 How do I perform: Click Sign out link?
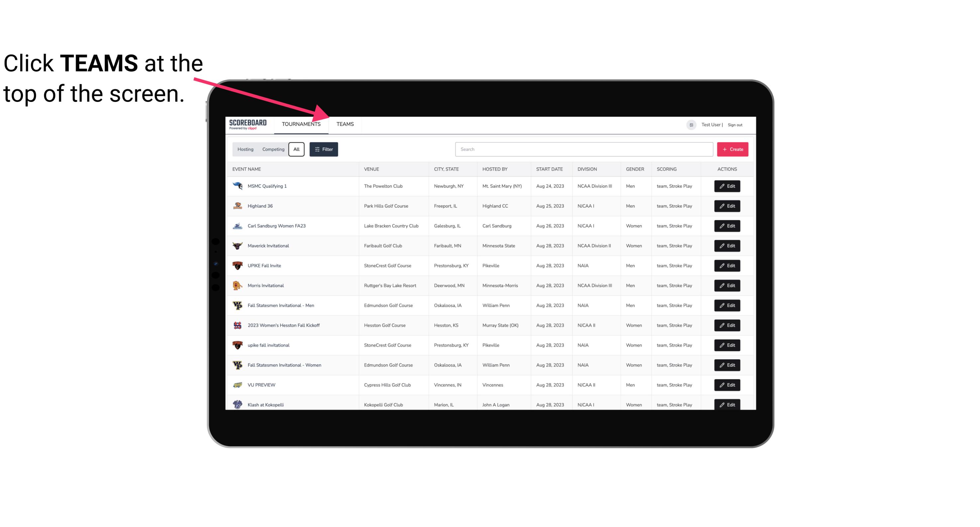(735, 124)
